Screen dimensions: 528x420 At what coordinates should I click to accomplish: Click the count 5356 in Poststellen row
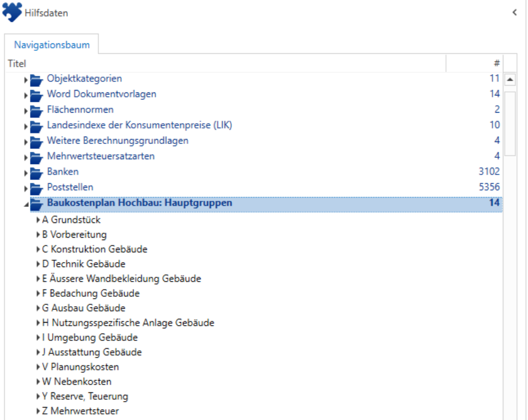489,187
